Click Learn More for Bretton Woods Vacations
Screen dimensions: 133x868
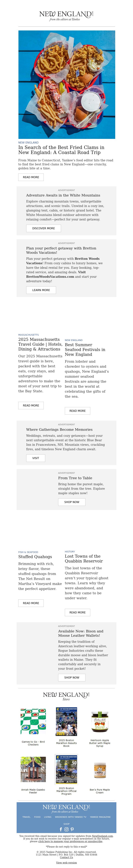[41, 290]
